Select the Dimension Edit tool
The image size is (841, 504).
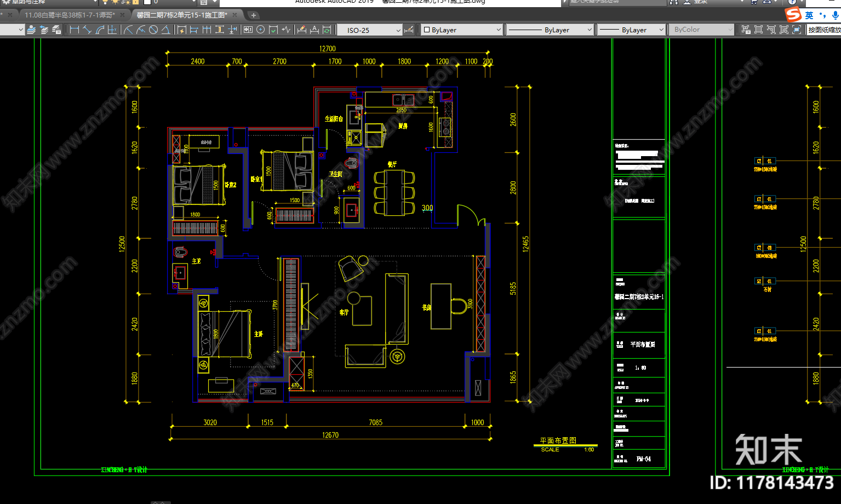coord(301,30)
